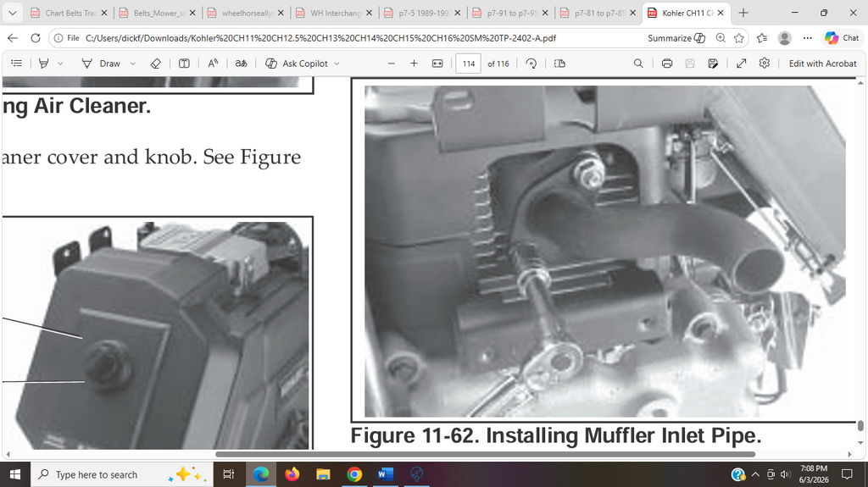Click the Save icon in PDF toolbar
Screen dimensions: 868x487
click(x=690, y=64)
